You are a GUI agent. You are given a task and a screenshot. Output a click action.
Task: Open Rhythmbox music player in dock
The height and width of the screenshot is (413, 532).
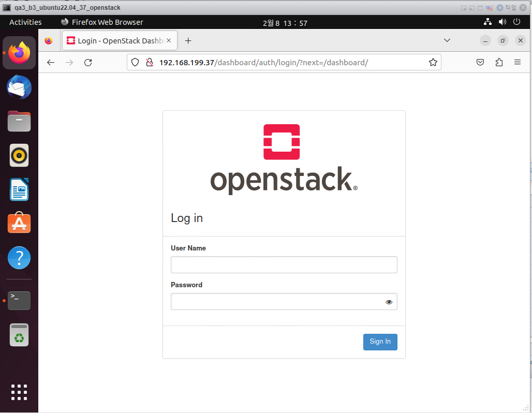pyautogui.click(x=19, y=155)
